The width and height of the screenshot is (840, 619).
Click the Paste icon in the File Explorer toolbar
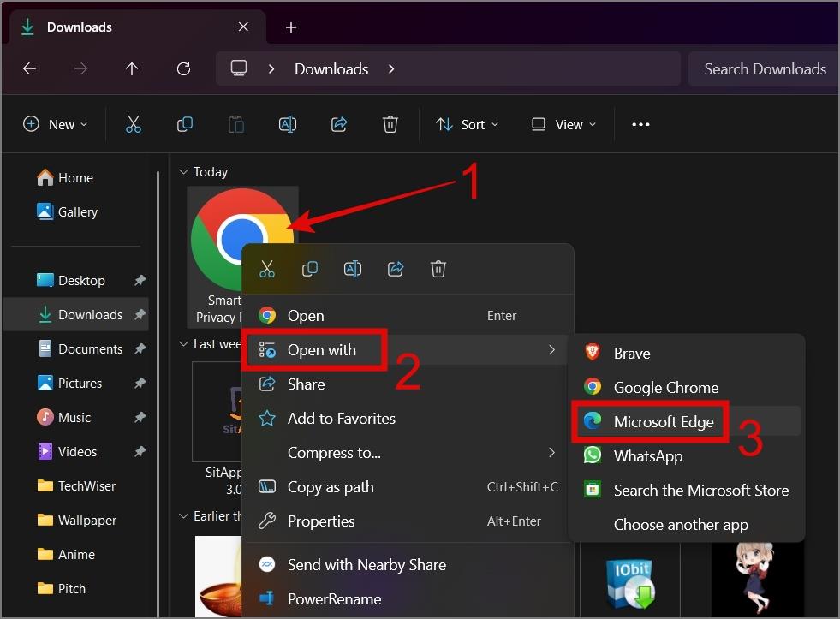coord(236,124)
